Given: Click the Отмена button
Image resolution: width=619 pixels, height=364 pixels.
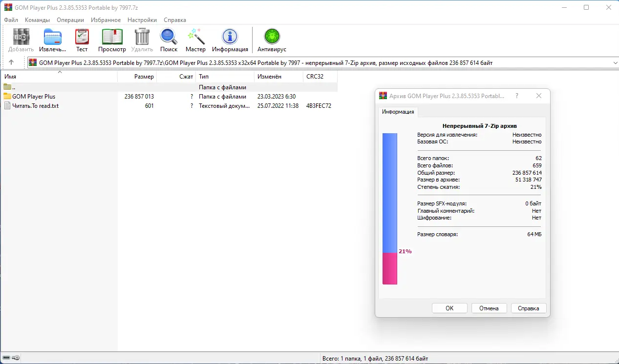Looking at the screenshot, I should tap(489, 308).
